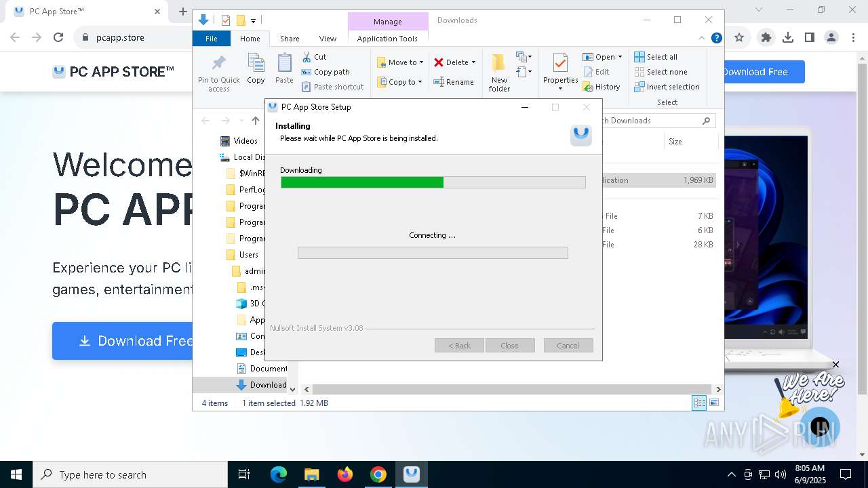The height and width of the screenshot is (488, 868).
Task: Open file Properties in ribbon
Action: [x=560, y=72]
